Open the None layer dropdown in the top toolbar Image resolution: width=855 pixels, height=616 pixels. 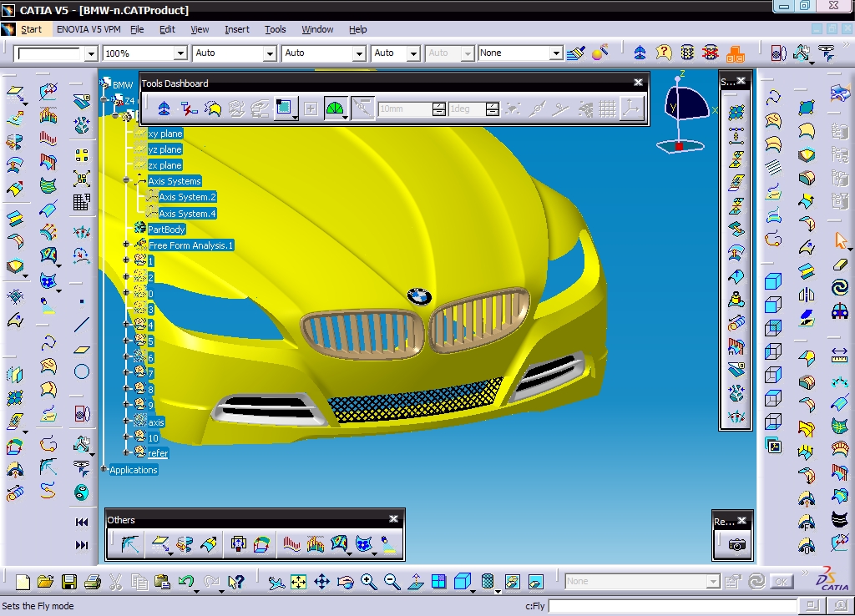(555, 53)
